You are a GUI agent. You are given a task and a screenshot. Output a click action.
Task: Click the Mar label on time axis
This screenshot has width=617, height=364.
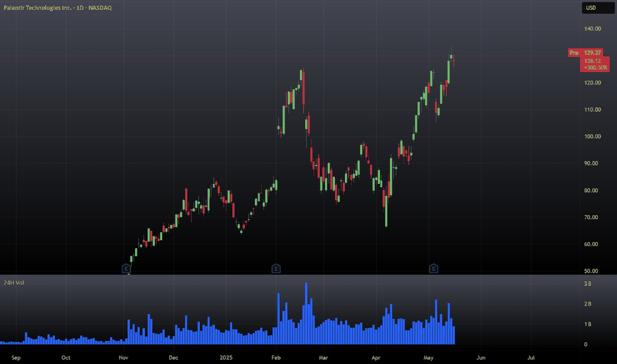pyautogui.click(x=323, y=357)
